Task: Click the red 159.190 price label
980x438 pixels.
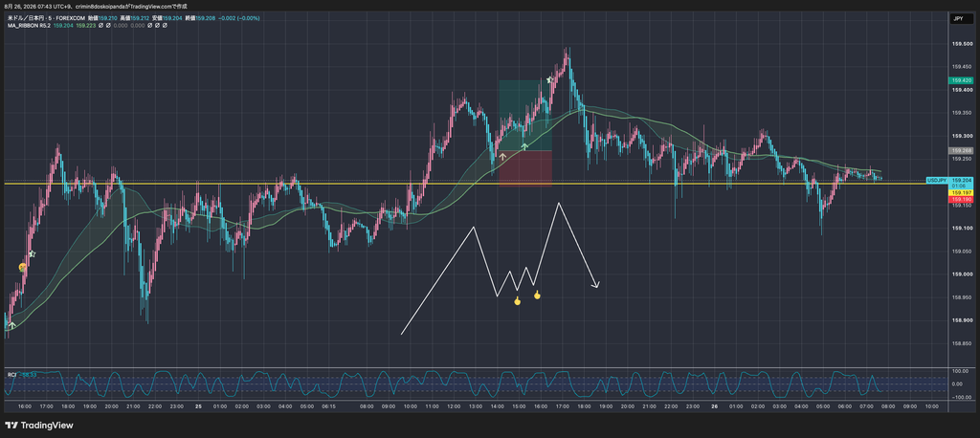Action: [961, 199]
